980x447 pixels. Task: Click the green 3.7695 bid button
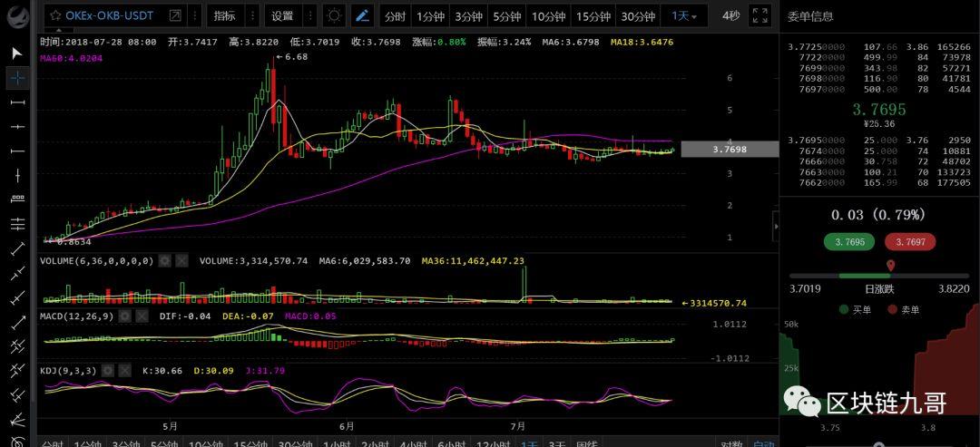click(x=850, y=241)
